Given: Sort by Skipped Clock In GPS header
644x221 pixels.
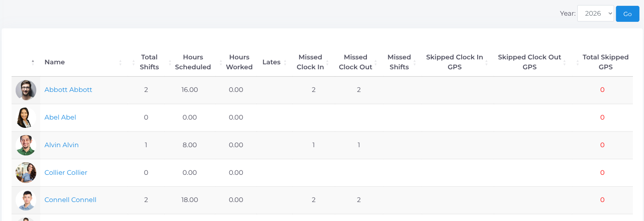Looking at the screenshot, I should 455,62.
